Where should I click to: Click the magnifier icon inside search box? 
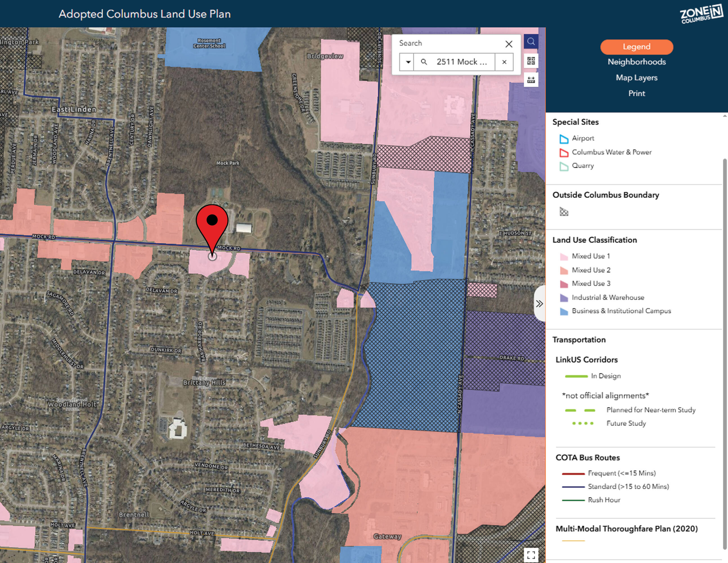coord(424,62)
